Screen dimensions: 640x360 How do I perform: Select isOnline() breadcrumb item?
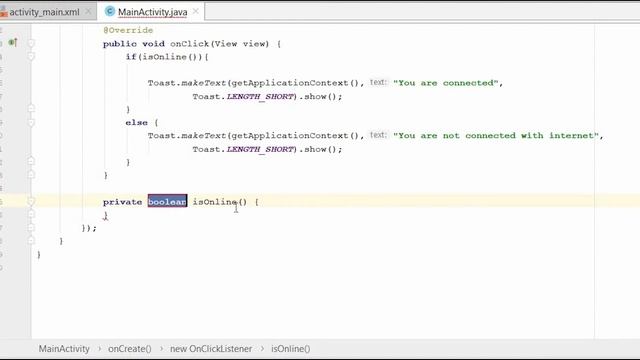click(291, 349)
